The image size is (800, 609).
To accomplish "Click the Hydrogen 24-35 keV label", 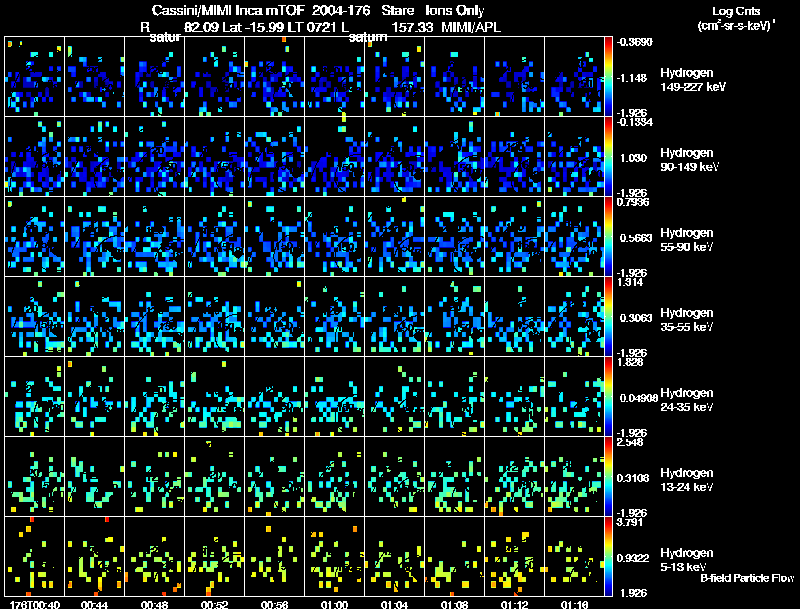I will 687,400.
